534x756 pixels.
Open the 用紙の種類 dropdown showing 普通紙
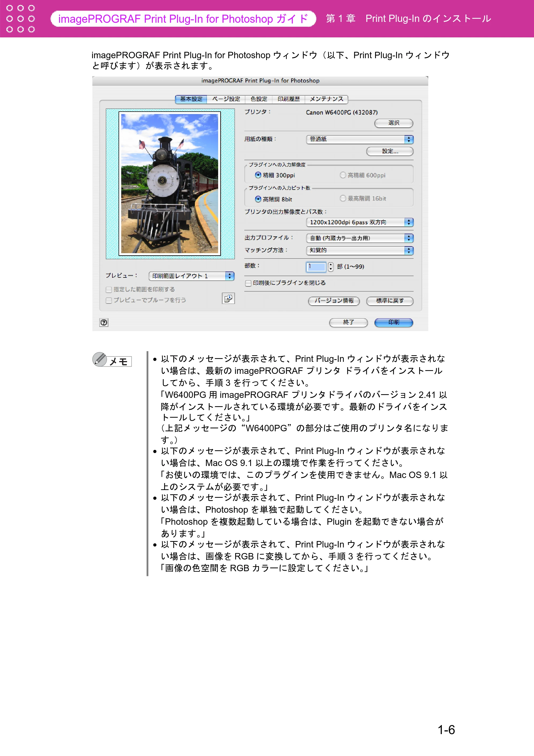tap(359, 139)
